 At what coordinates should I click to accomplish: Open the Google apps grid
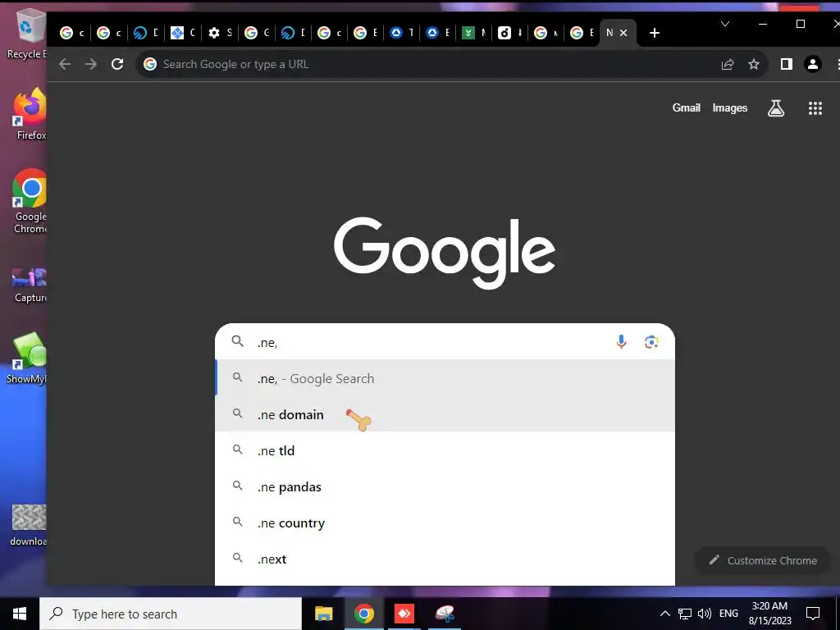click(x=815, y=108)
